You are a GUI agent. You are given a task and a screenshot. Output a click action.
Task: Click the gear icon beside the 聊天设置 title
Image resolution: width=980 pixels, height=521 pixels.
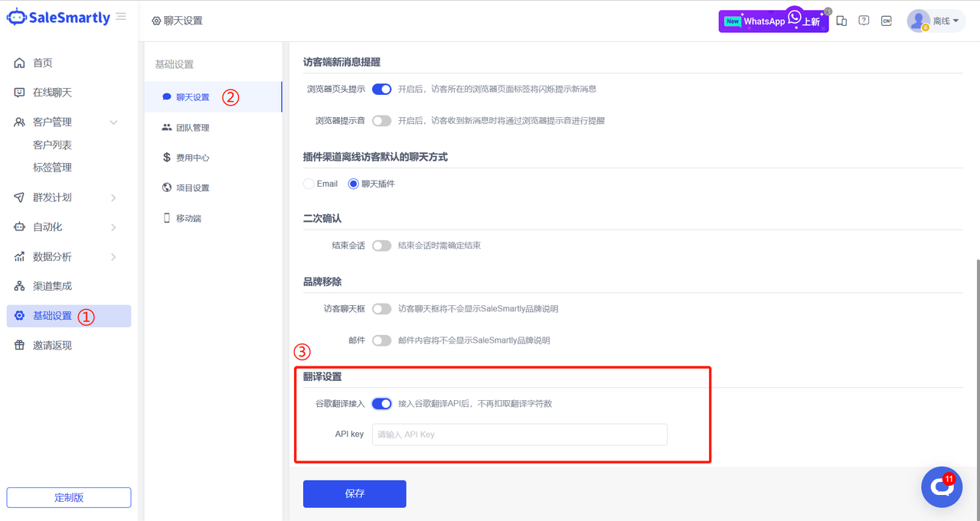click(156, 21)
